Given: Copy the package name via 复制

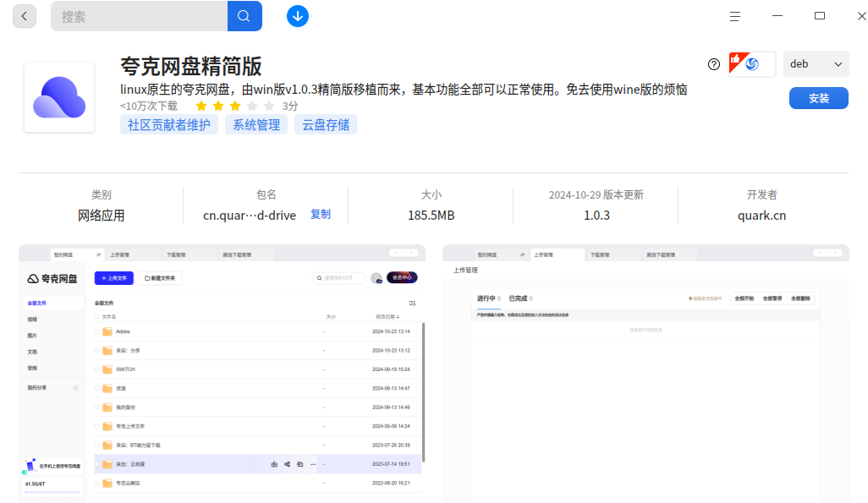Looking at the screenshot, I should [321, 214].
